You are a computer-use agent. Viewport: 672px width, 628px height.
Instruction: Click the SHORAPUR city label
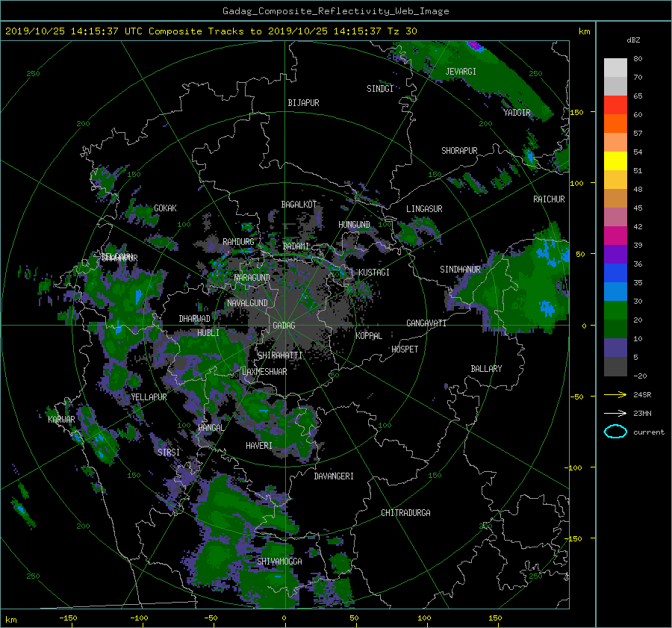click(x=459, y=151)
